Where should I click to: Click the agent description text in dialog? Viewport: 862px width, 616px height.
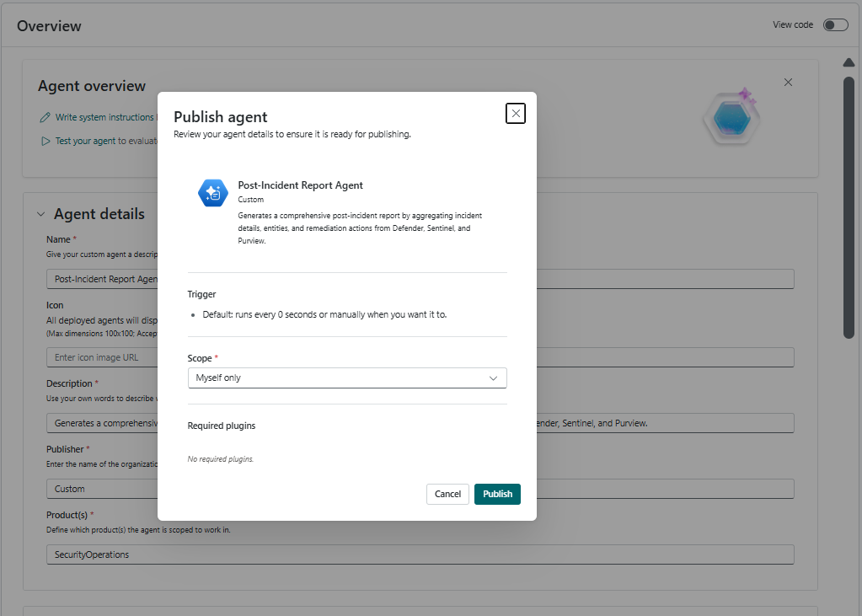point(360,228)
